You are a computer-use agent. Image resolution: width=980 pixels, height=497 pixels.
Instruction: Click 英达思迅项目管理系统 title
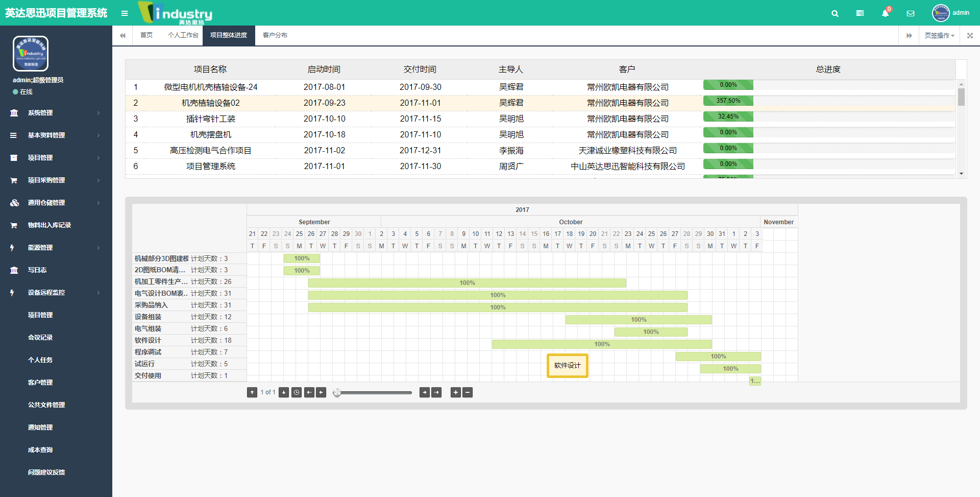(56, 13)
